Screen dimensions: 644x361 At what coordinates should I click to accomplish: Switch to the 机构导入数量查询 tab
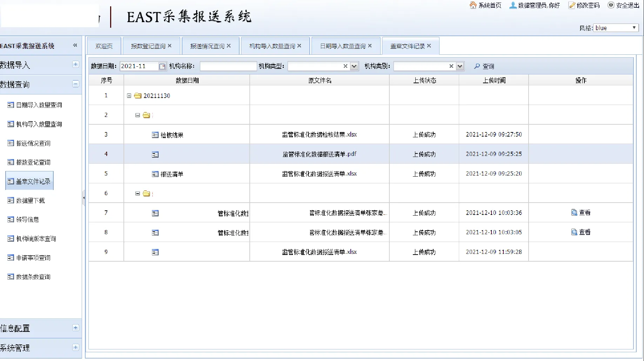[x=272, y=46]
